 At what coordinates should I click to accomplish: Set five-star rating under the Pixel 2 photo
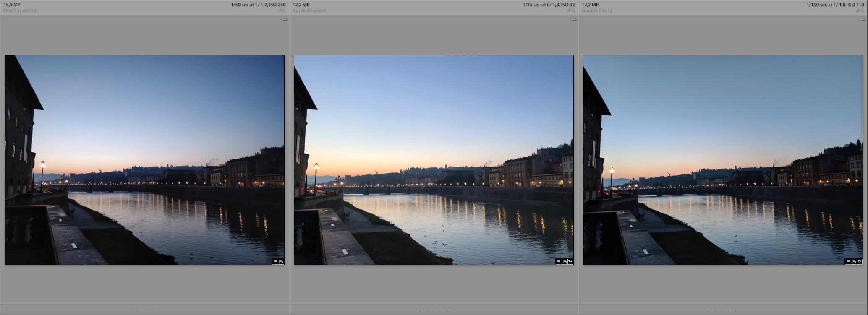[x=736, y=310]
